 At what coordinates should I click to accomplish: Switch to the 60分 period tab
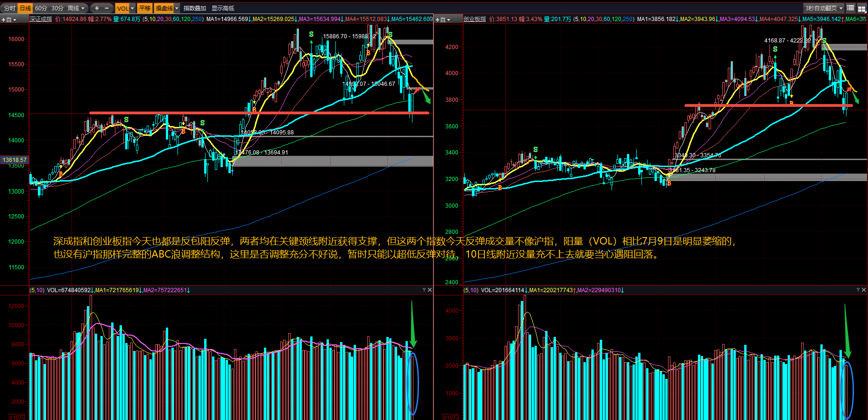(41, 8)
